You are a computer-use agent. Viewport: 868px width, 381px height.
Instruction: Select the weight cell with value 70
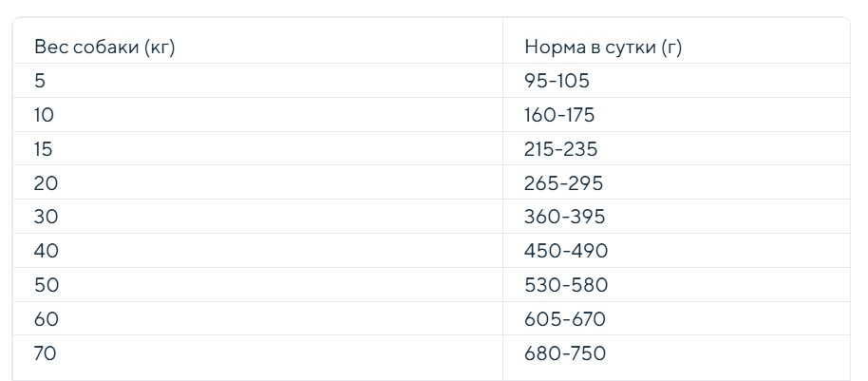pos(46,352)
